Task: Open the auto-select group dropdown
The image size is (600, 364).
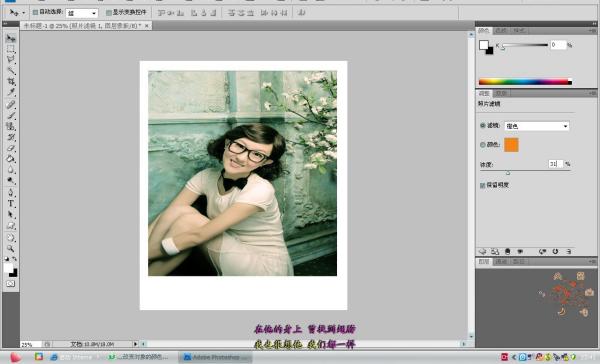Action: click(x=82, y=13)
